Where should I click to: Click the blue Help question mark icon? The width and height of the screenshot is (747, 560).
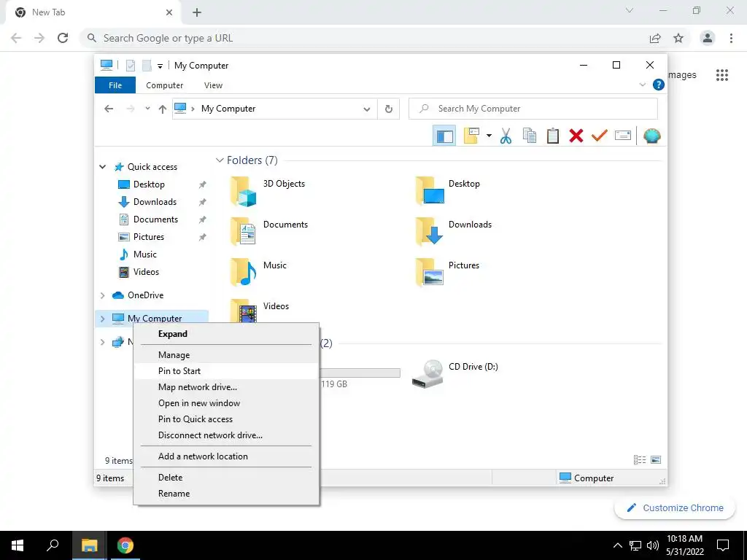tap(659, 85)
